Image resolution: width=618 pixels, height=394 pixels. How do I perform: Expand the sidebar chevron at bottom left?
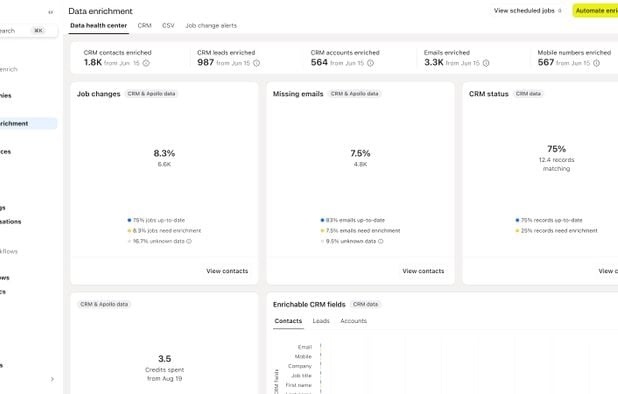click(x=52, y=379)
